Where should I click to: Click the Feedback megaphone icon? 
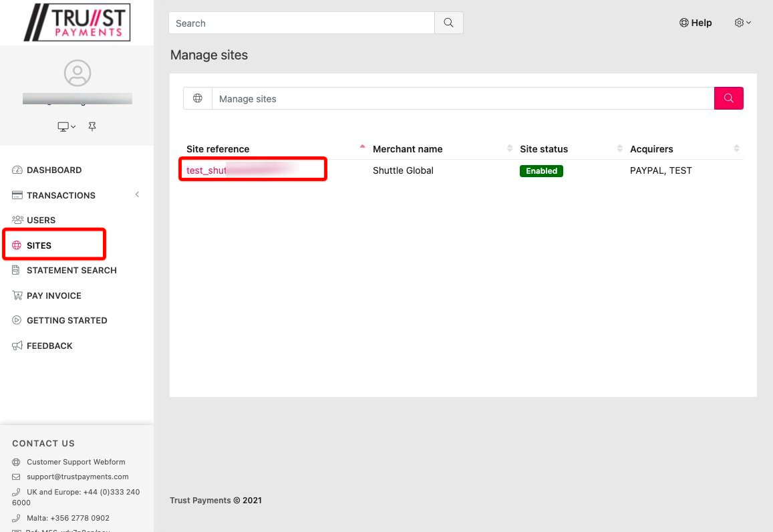pos(17,346)
